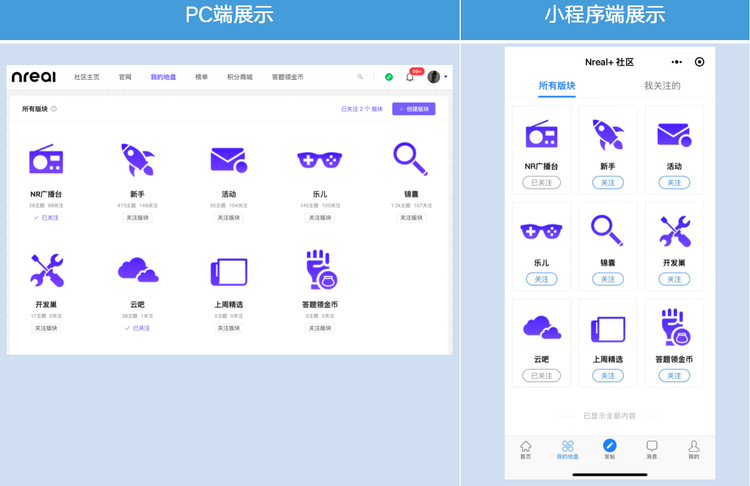
Task: Open 官网 in PC navigation
Action: pos(125,77)
